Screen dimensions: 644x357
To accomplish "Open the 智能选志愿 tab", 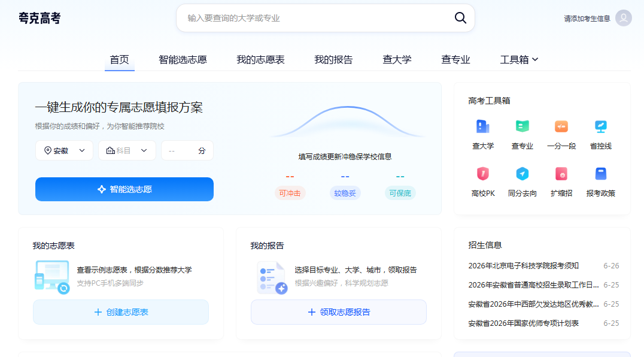I will click(183, 59).
